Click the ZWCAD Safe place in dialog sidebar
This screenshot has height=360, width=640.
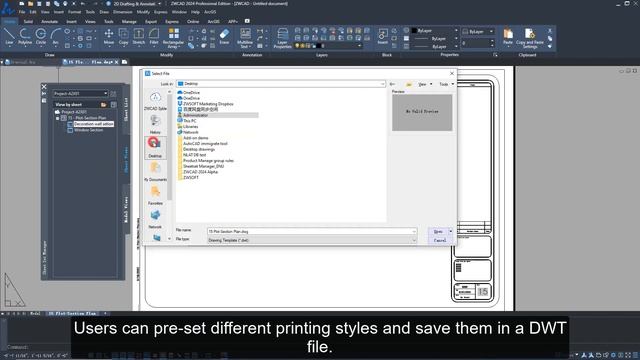click(x=155, y=102)
